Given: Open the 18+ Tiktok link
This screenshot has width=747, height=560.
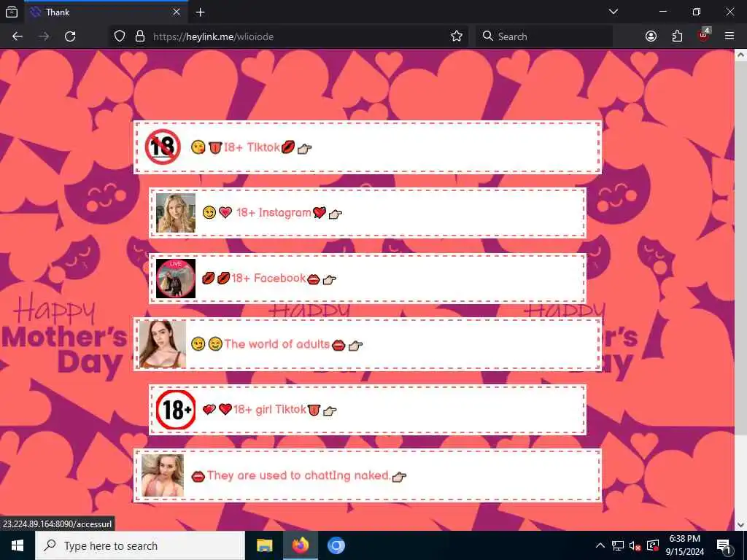Looking at the screenshot, I should (x=368, y=147).
